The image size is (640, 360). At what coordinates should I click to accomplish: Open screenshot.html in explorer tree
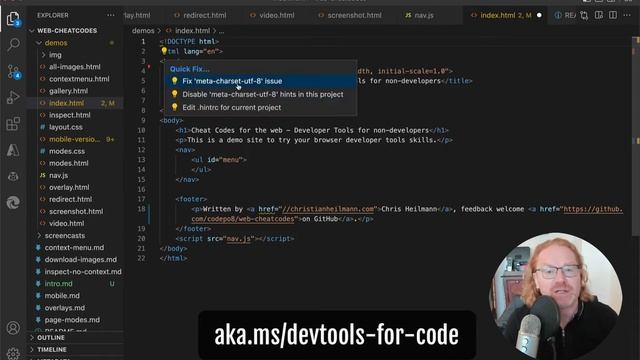point(76,211)
